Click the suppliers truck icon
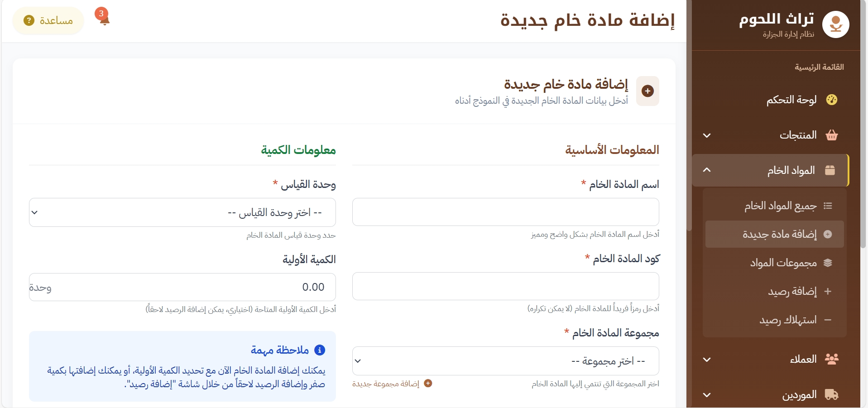868x408 pixels. click(x=831, y=394)
